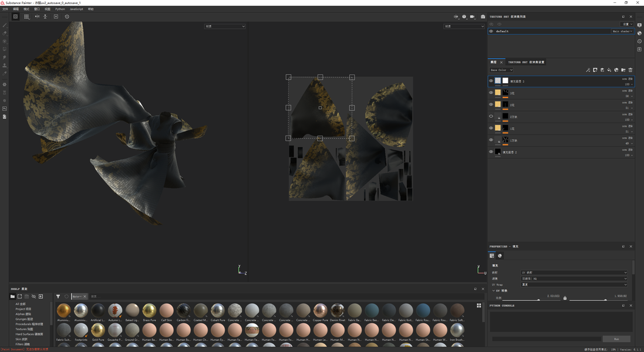The width and height of the screenshot is (644, 352).
Task: Open the UV Wrap dropdown in properties
Action: 574,285
